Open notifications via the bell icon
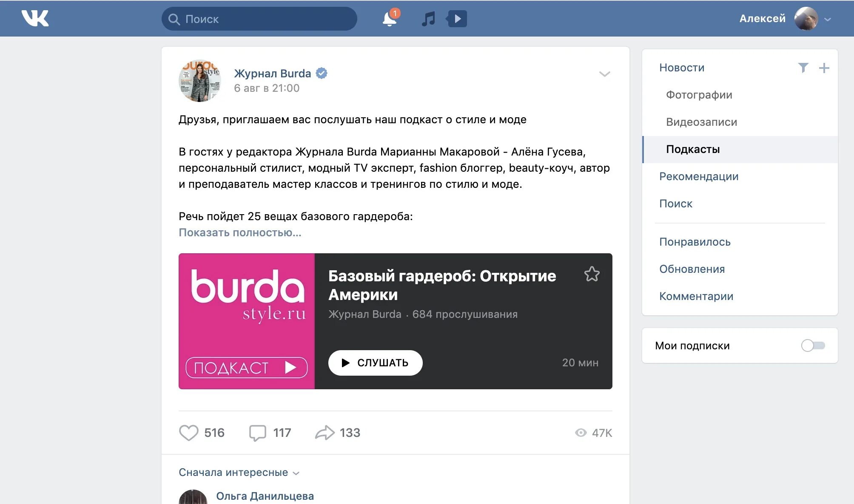 coord(388,19)
